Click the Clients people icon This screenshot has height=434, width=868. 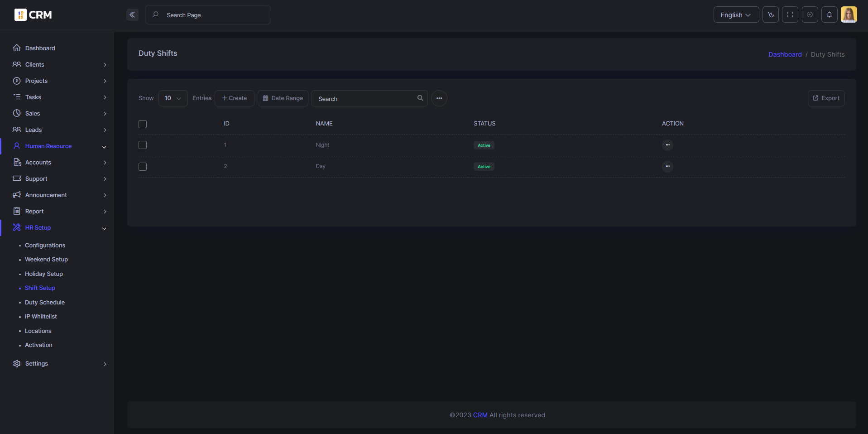[17, 64]
